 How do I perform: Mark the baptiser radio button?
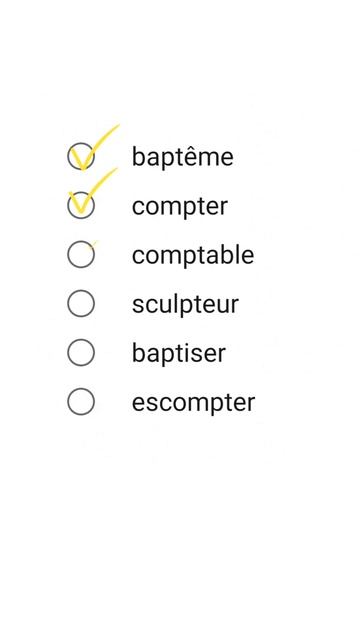tap(81, 352)
